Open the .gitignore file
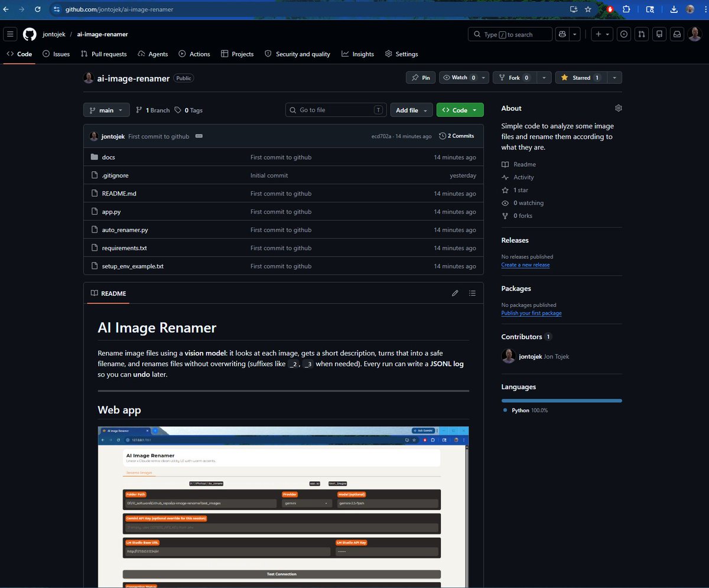This screenshot has width=709, height=588. 115,175
